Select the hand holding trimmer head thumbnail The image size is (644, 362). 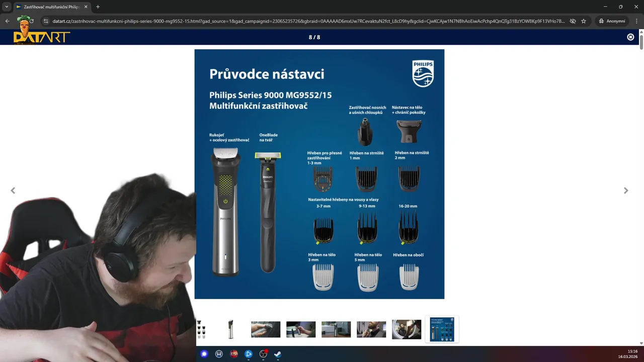tap(266, 329)
